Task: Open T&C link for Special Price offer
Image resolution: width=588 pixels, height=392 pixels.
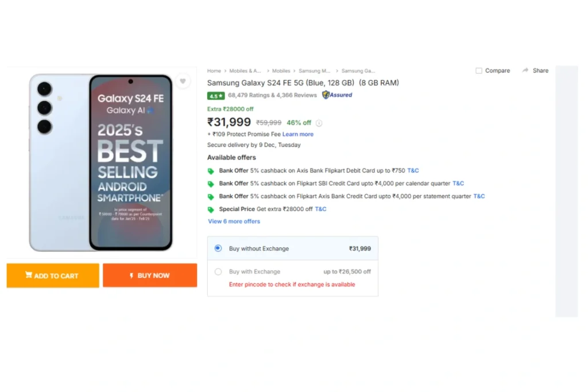Action: [320, 209]
